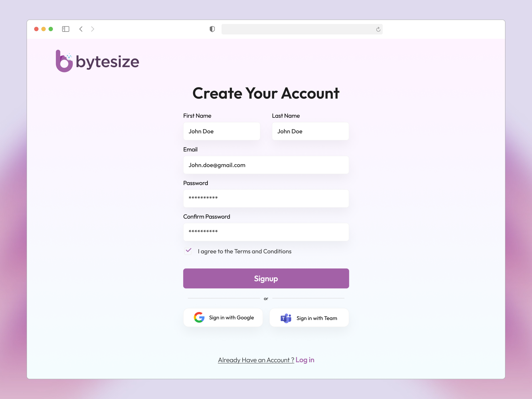Click the privacy shield icon in address bar
This screenshot has width=532, height=399.
(x=212, y=29)
